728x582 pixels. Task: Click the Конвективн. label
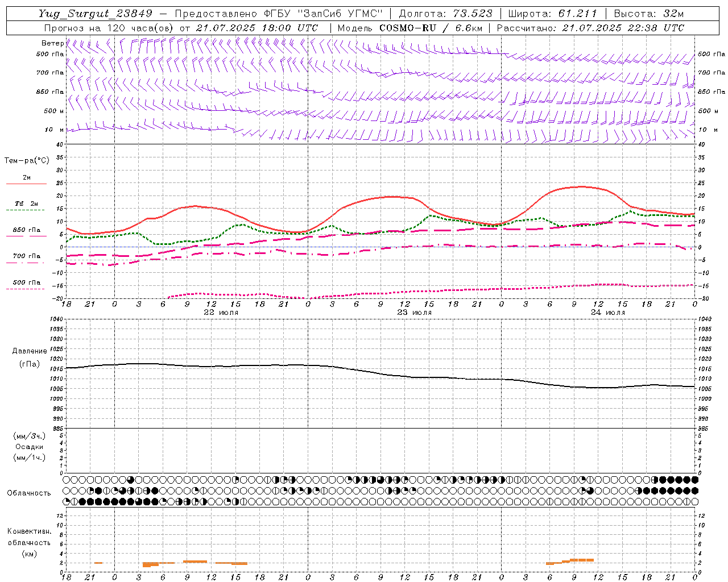(29, 531)
